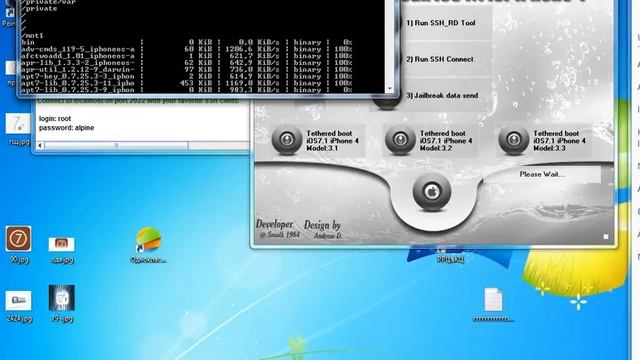Viewport: 640px width, 360px height.
Task: Click the Design by Andrew D. credit
Action: (323, 230)
